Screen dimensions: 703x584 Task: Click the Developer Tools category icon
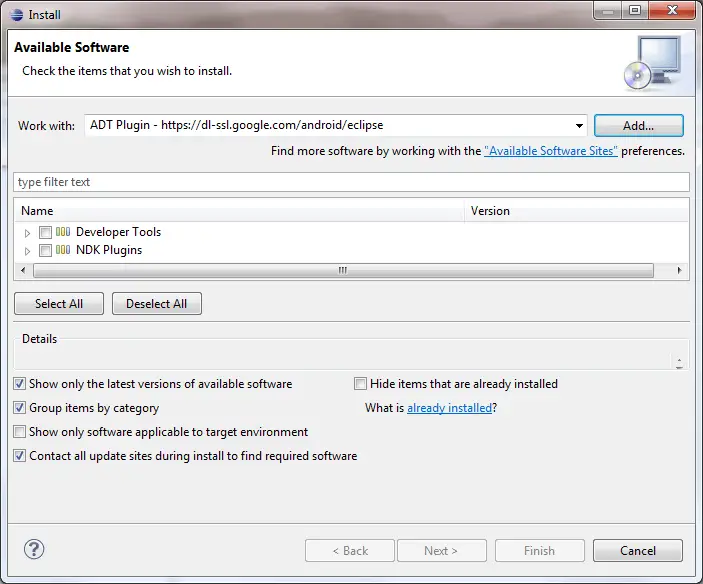63,232
